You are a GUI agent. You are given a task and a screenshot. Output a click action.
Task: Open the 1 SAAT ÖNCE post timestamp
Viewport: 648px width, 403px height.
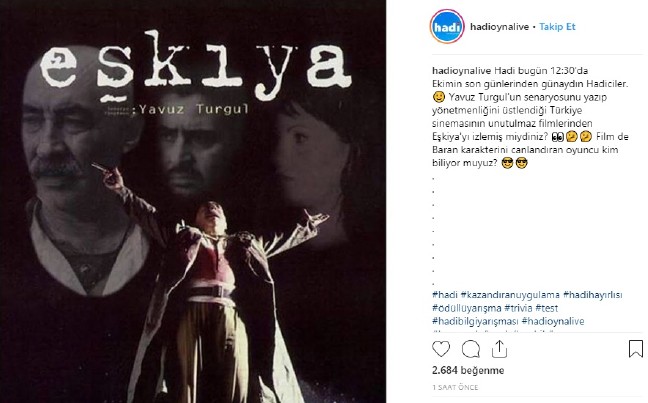pos(455,387)
